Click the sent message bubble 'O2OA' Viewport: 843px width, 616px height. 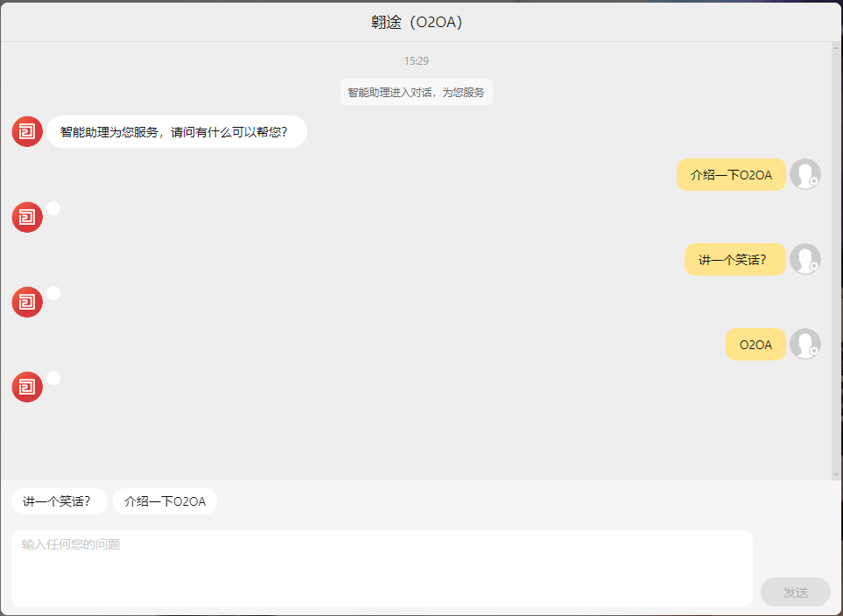(756, 345)
